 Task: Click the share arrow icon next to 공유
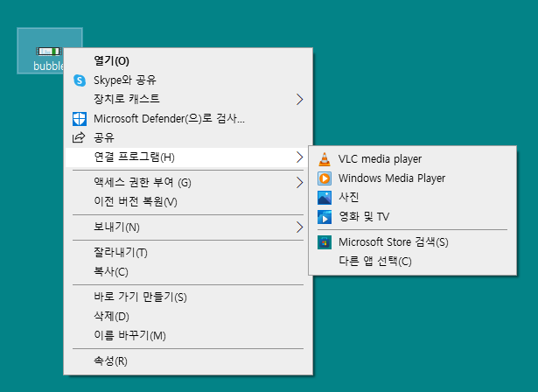click(x=79, y=137)
